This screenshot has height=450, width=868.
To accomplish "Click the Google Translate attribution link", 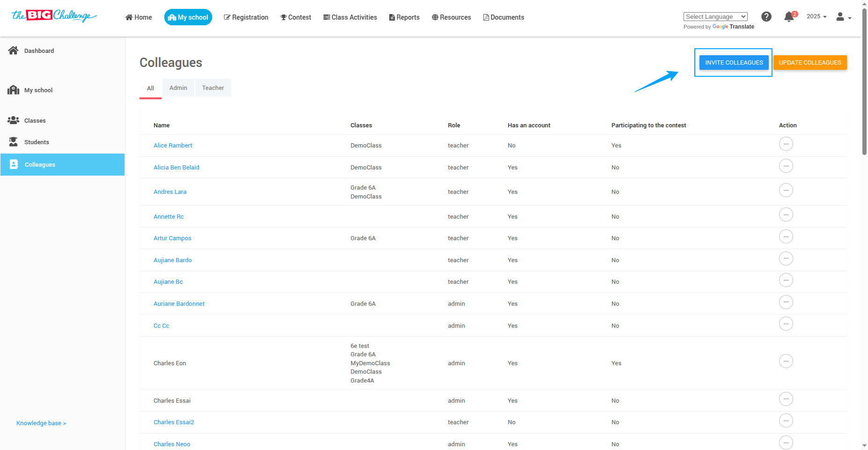I will [x=733, y=27].
